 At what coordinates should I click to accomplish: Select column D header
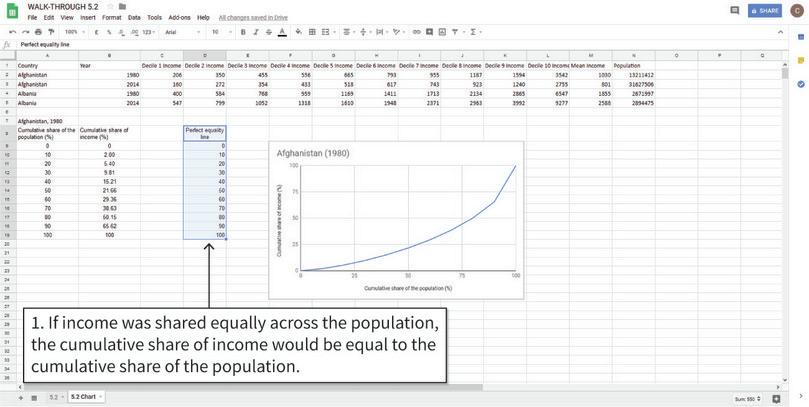pos(204,55)
